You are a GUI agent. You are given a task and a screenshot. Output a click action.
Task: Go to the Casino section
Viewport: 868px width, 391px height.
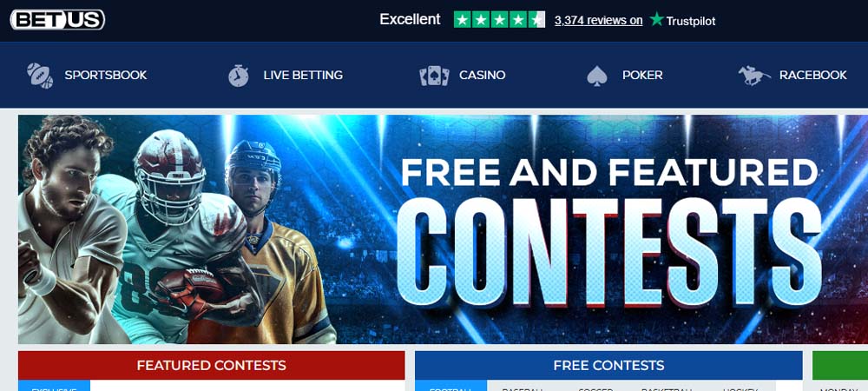482,76
